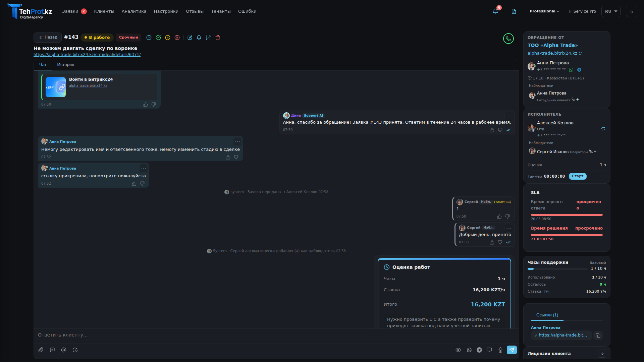Toggle the light/dark theme sun button
The height and width of the screenshot is (362, 644).
click(631, 11)
